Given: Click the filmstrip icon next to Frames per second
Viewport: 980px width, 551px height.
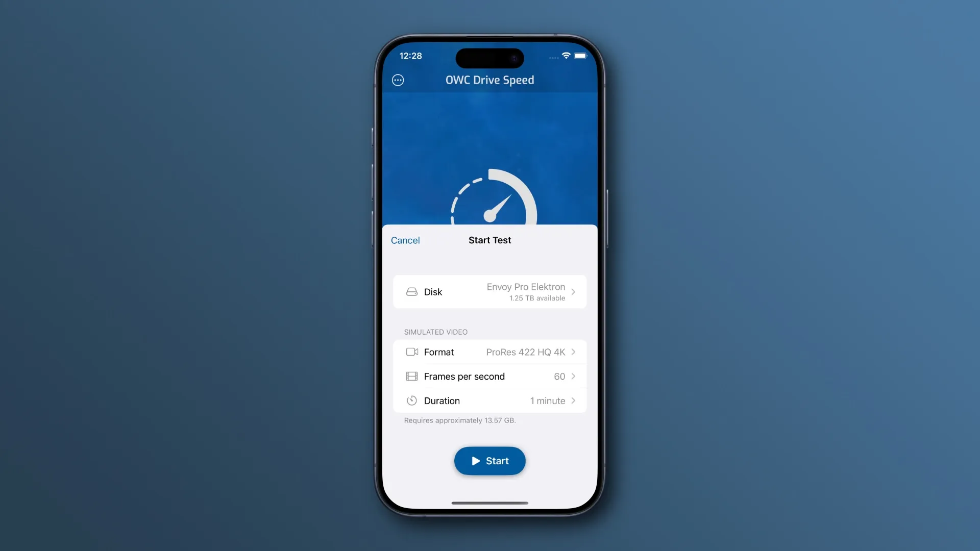Looking at the screenshot, I should click(x=411, y=376).
